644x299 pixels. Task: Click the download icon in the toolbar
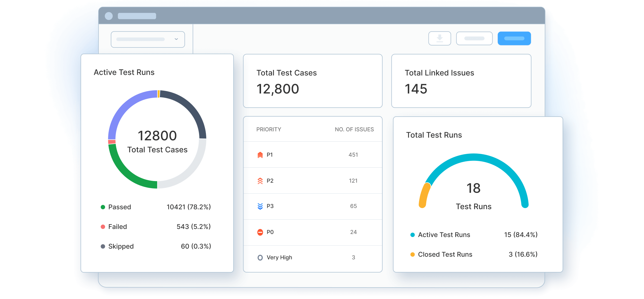439,38
